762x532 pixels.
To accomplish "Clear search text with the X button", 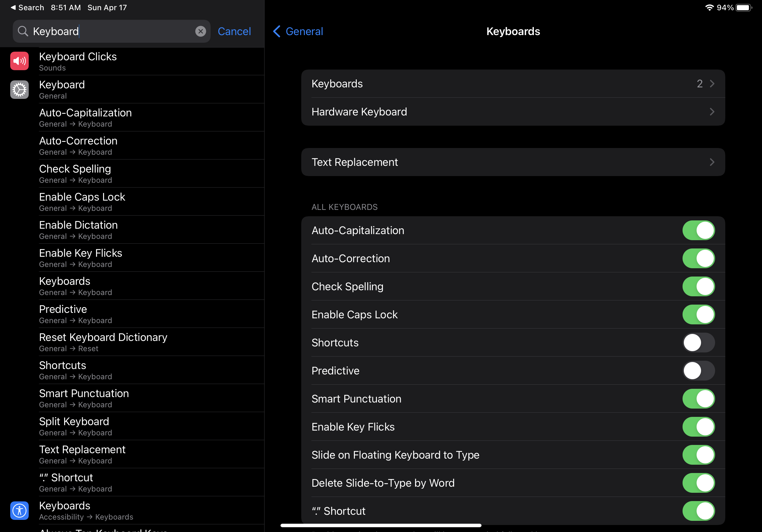I will pos(200,31).
